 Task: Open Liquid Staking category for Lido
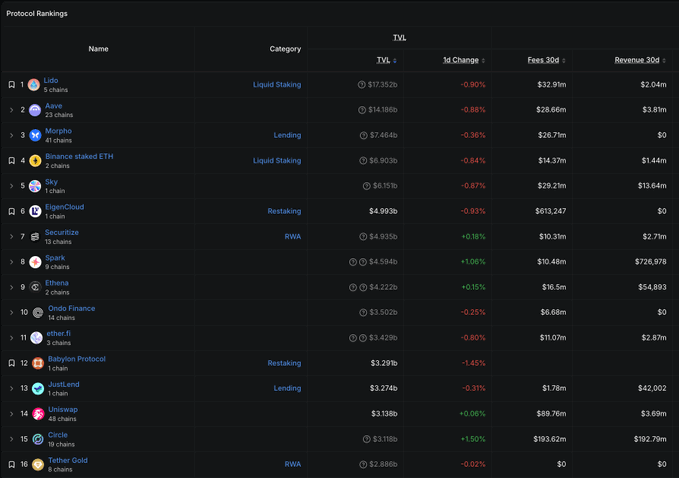pyautogui.click(x=277, y=84)
